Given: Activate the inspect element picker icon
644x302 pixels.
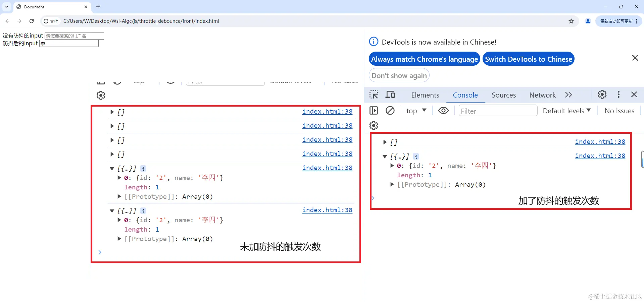Looking at the screenshot, I should tap(374, 95).
